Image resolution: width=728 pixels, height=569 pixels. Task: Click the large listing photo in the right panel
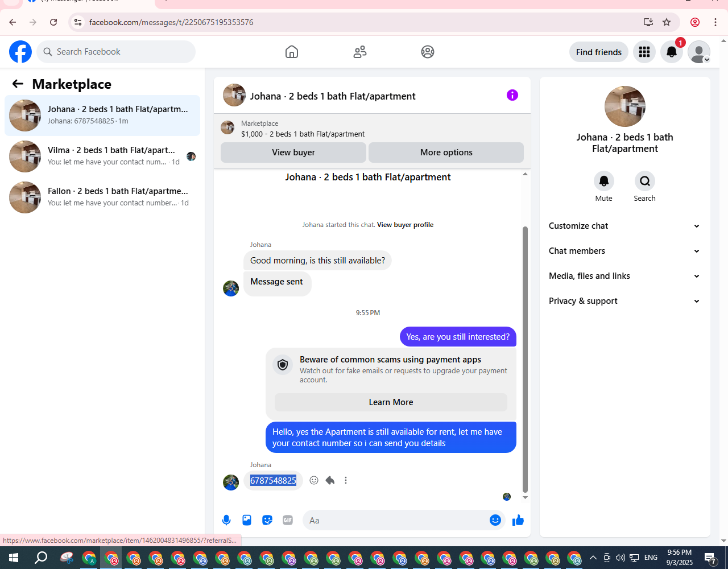click(625, 106)
